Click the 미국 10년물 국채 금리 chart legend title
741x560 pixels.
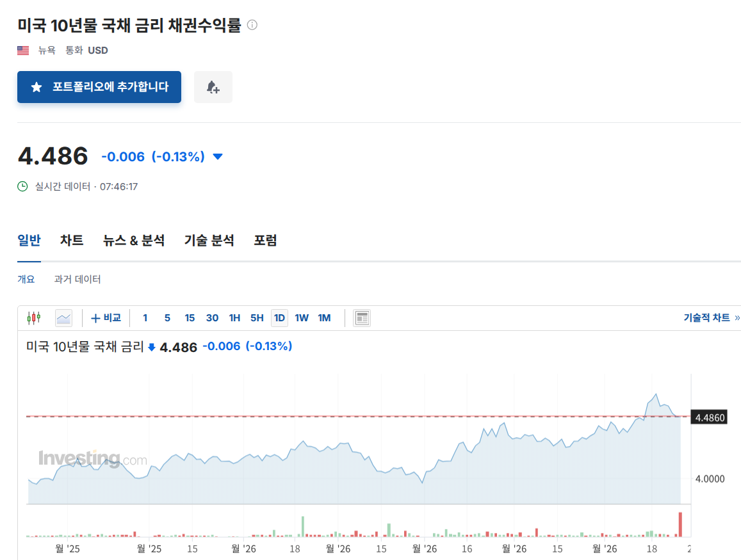click(x=85, y=347)
